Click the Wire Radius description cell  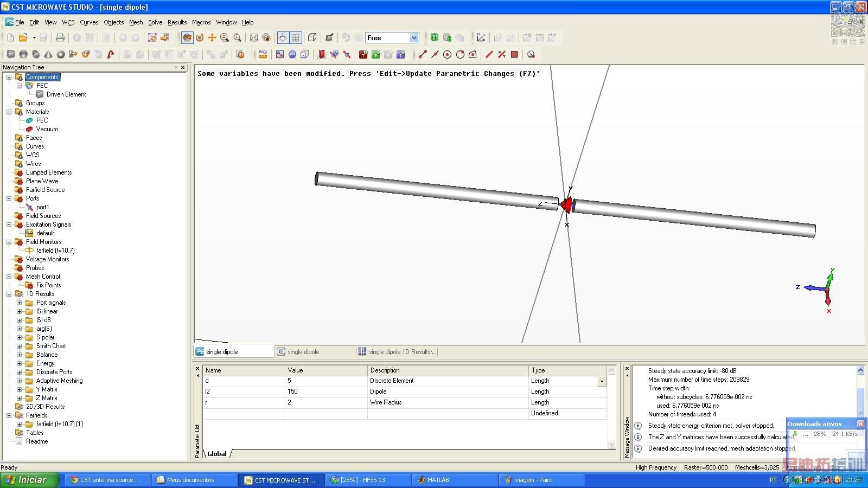tap(448, 402)
